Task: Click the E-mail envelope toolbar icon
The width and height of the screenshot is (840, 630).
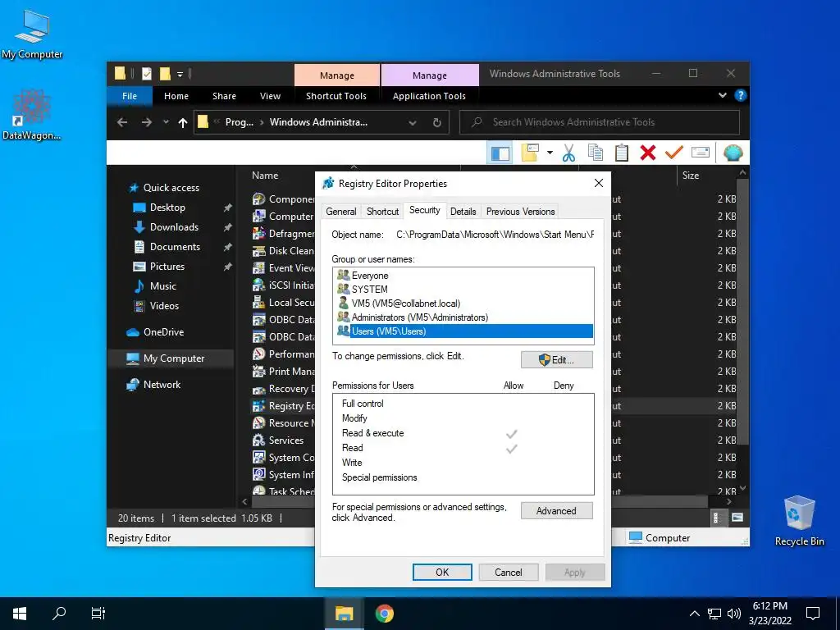Action: tap(701, 153)
